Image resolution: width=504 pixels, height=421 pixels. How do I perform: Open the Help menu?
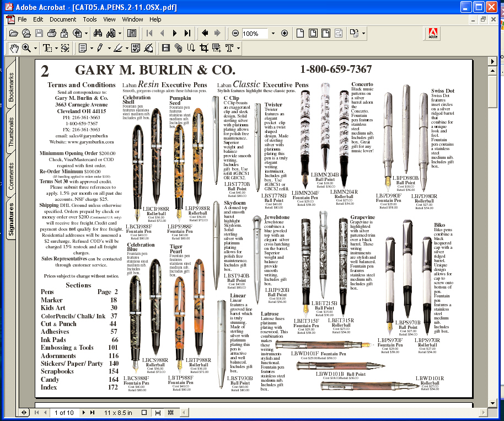156,19
